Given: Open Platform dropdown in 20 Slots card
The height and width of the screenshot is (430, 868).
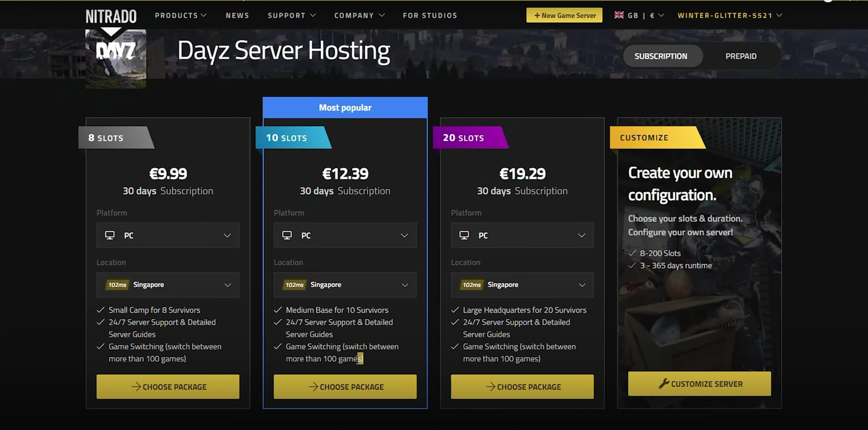Looking at the screenshot, I should pyautogui.click(x=522, y=235).
